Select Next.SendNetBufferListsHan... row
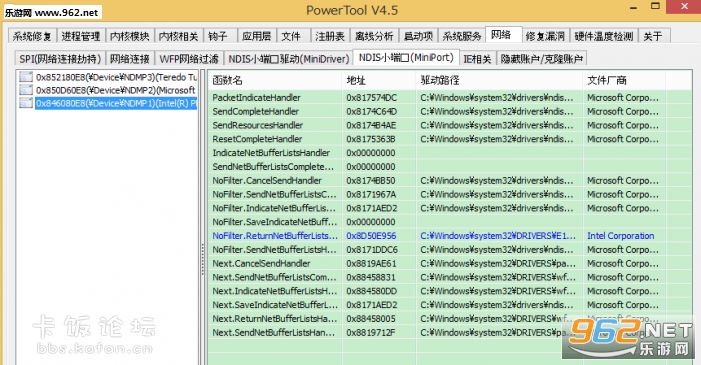The height and width of the screenshot is (365, 701). pos(450,333)
